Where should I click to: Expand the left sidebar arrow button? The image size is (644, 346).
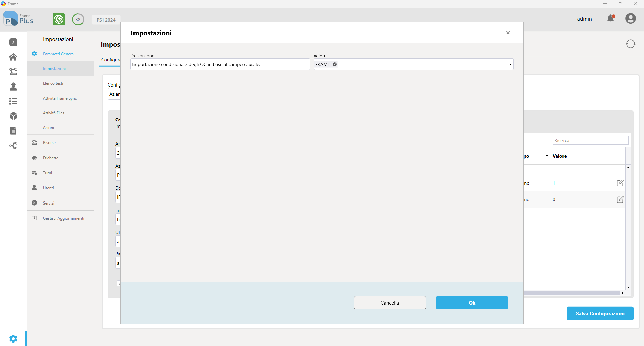[x=13, y=42]
